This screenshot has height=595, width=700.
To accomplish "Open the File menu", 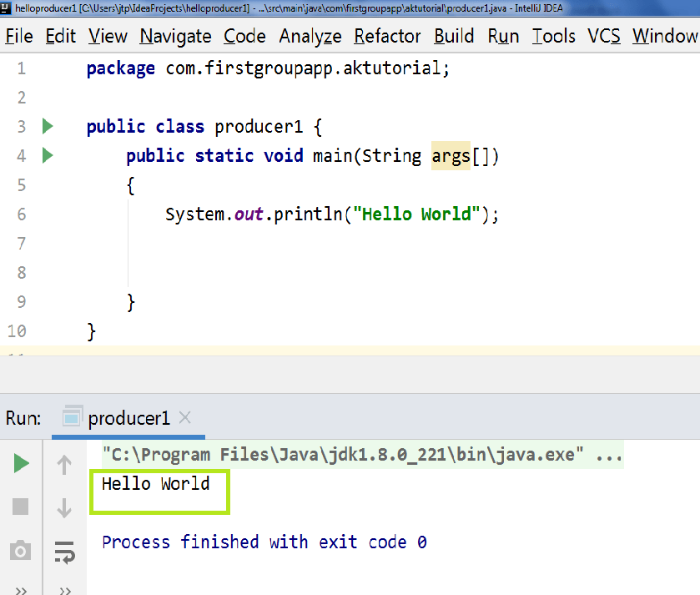I will (x=18, y=36).
